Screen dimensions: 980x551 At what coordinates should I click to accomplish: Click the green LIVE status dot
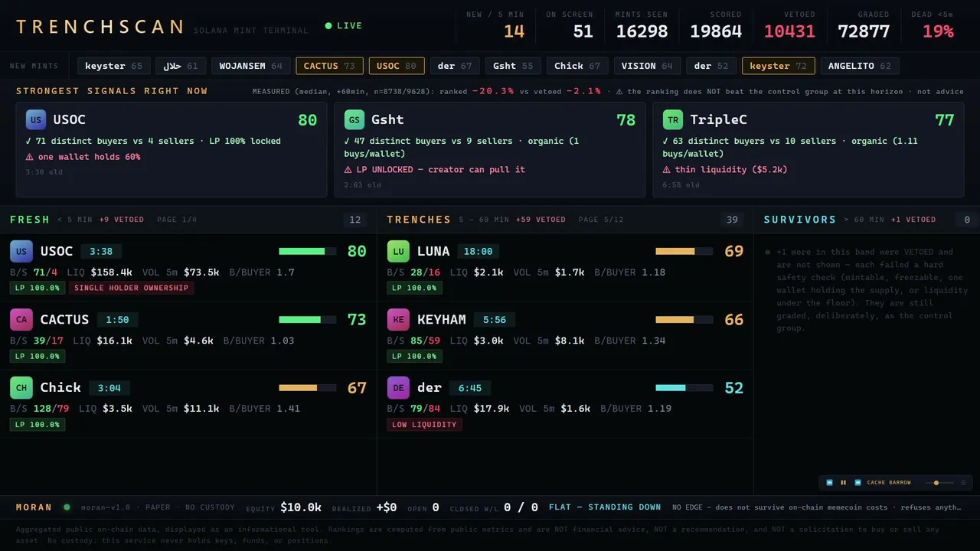click(328, 26)
